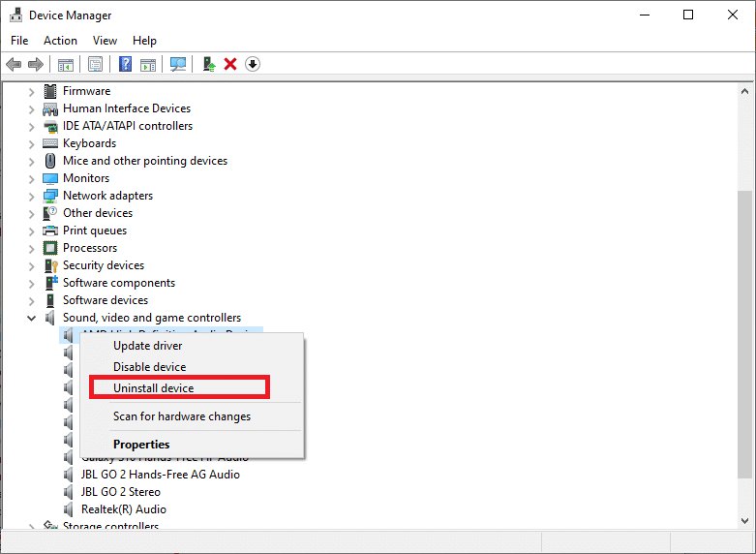Click Scan for hardware changes toolbar icon
This screenshot has width=756, height=554.
point(178,64)
